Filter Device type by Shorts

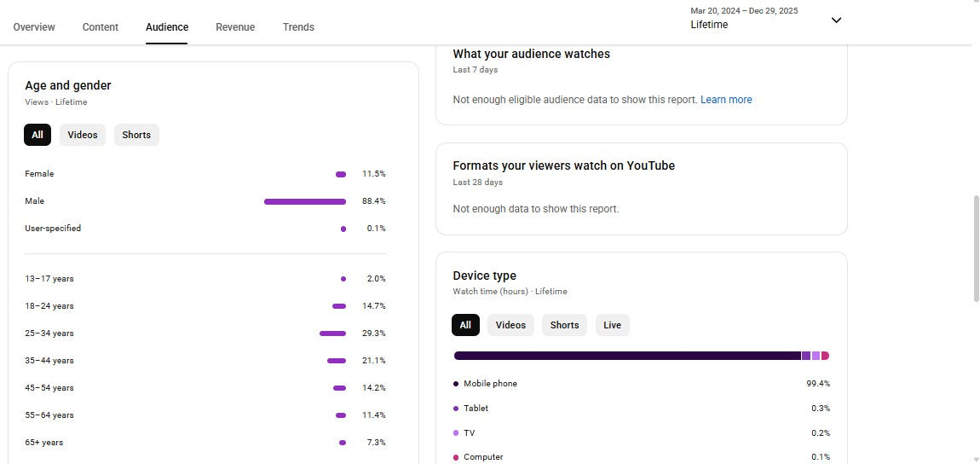[564, 325]
